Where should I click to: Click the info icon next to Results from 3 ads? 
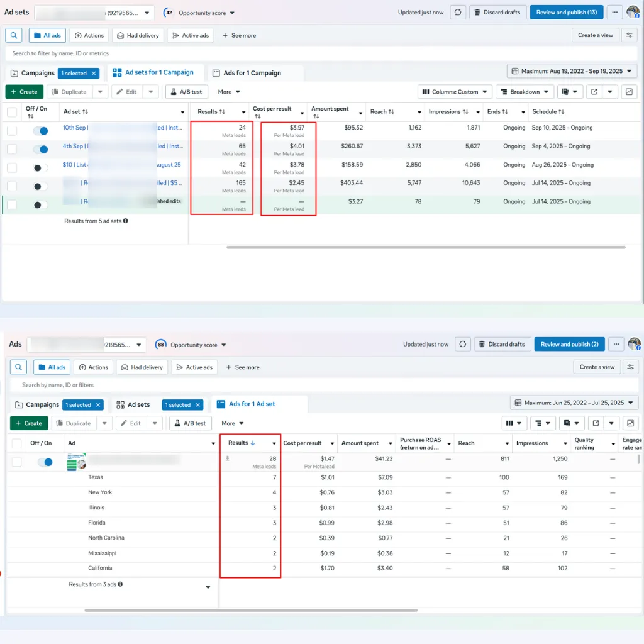(x=120, y=584)
